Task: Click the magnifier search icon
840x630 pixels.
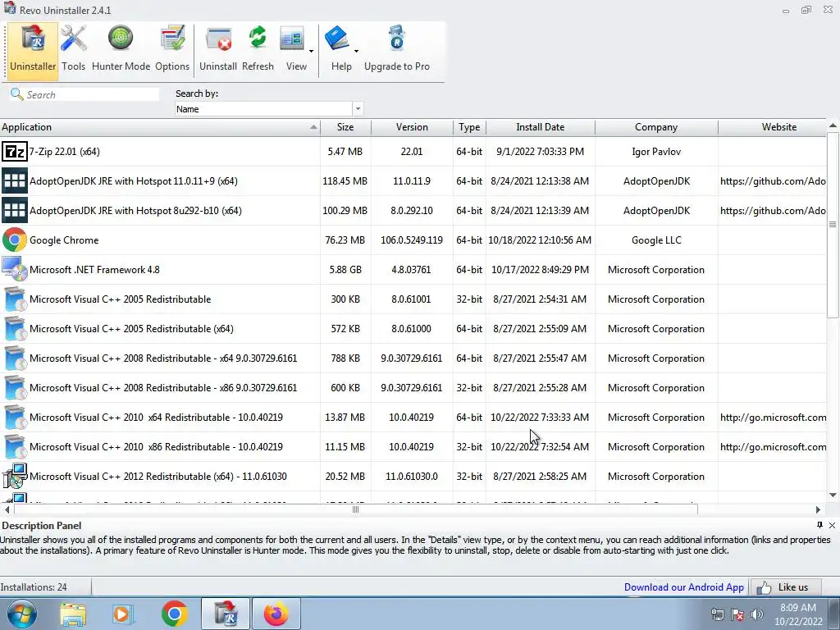Action: pos(16,94)
